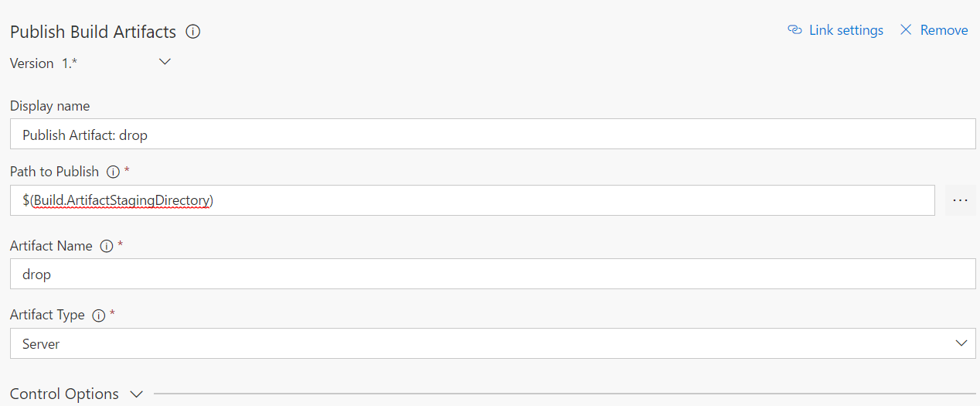Click the Link settings text link
Viewport: 980px width, 406px height.
(846, 30)
